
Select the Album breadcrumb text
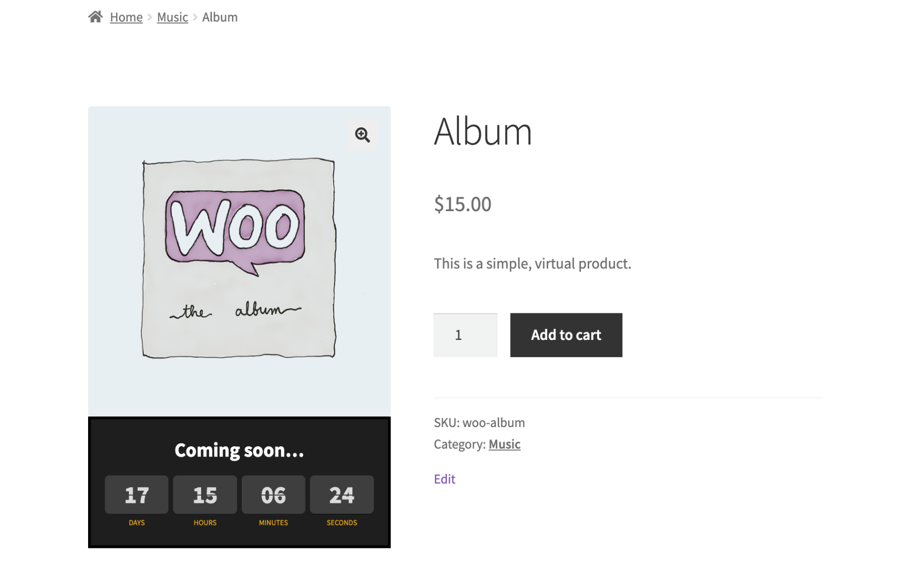(x=220, y=17)
